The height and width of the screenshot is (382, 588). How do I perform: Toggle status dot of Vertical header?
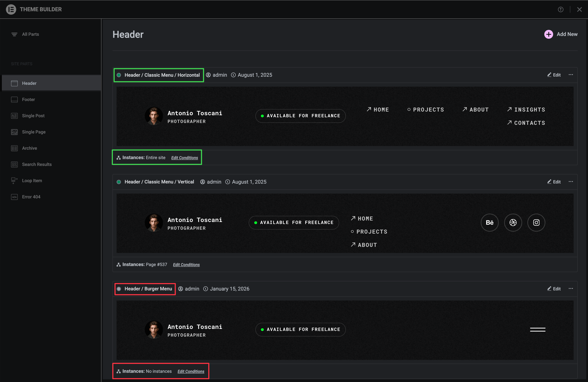point(119,182)
